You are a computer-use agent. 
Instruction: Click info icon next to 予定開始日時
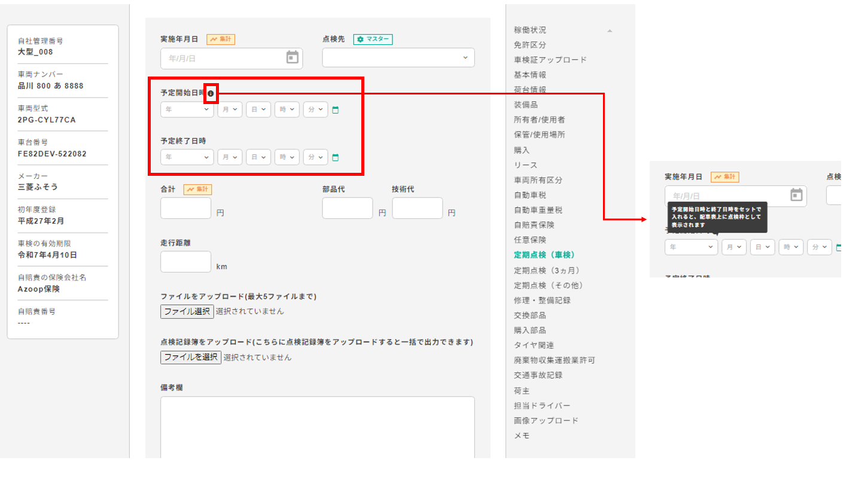tap(211, 93)
